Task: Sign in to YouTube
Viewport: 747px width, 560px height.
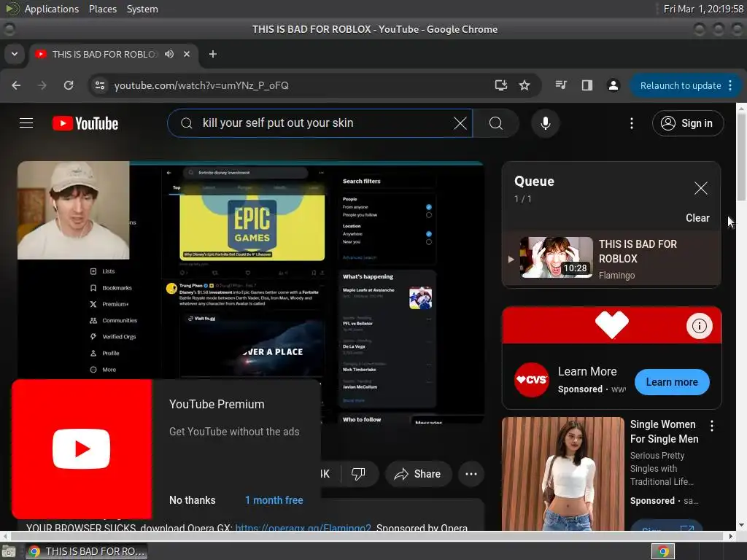Action: pyautogui.click(x=687, y=123)
